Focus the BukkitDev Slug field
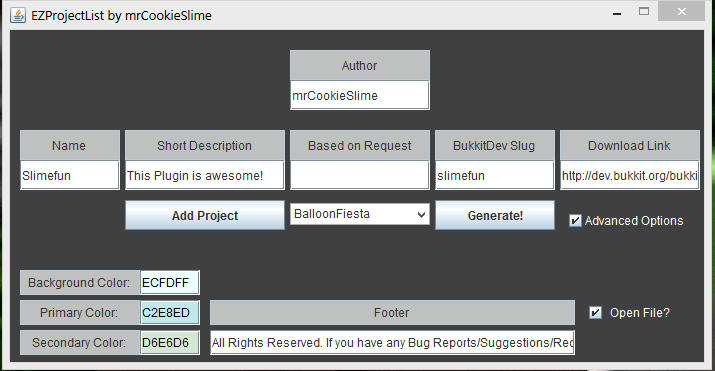 (x=495, y=175)
